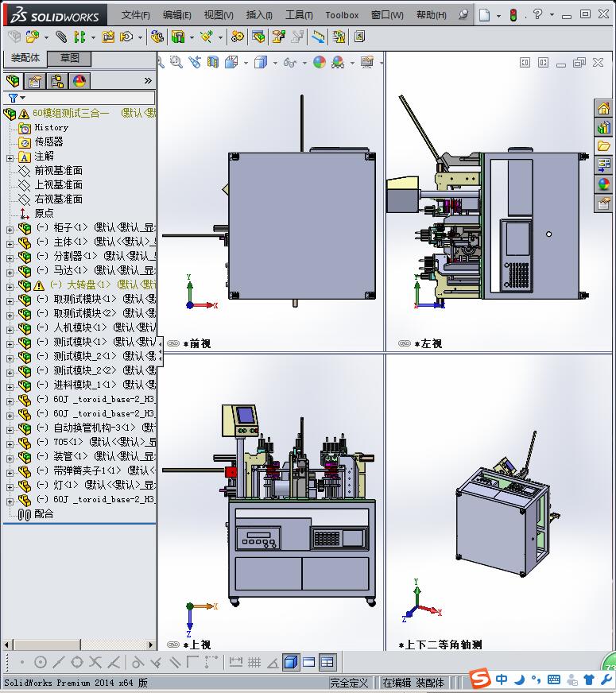616x693 pixels.
Task: Open the 视图(V) menu
Action: click(219, 15)
